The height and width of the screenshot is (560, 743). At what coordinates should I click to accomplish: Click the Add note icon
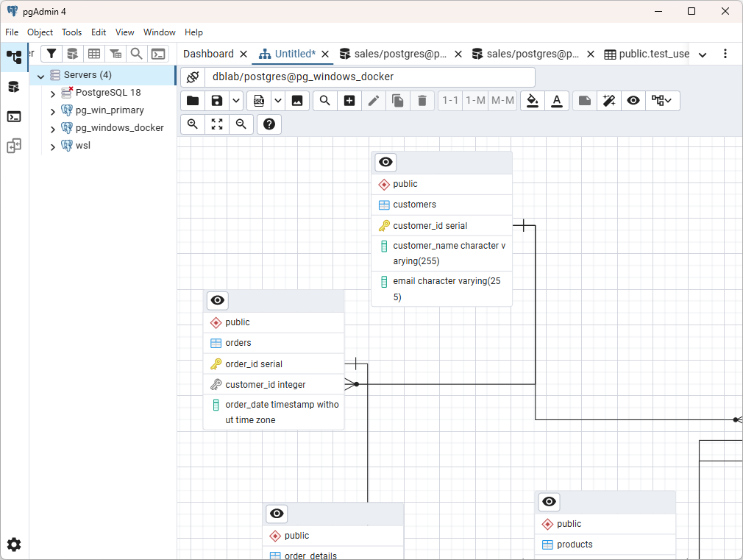click(585, 101)
